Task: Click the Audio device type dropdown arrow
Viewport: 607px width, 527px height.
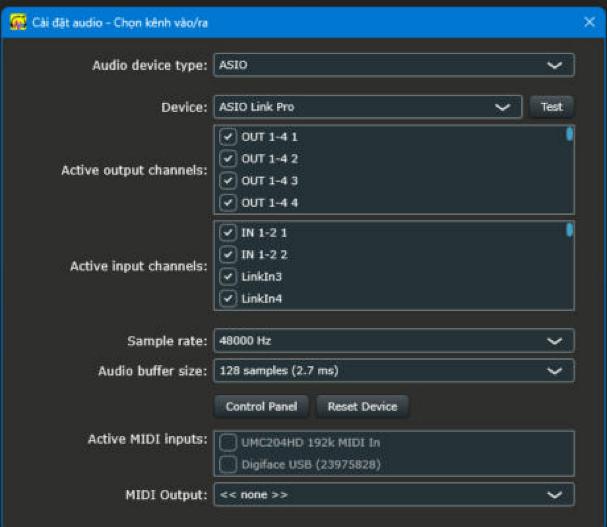Action: tap(554, 65)
